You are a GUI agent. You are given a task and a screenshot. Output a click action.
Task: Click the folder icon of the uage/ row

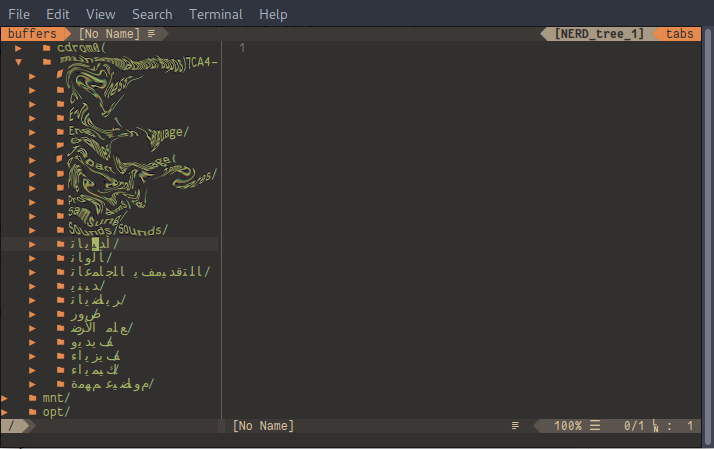coord(61,132)
